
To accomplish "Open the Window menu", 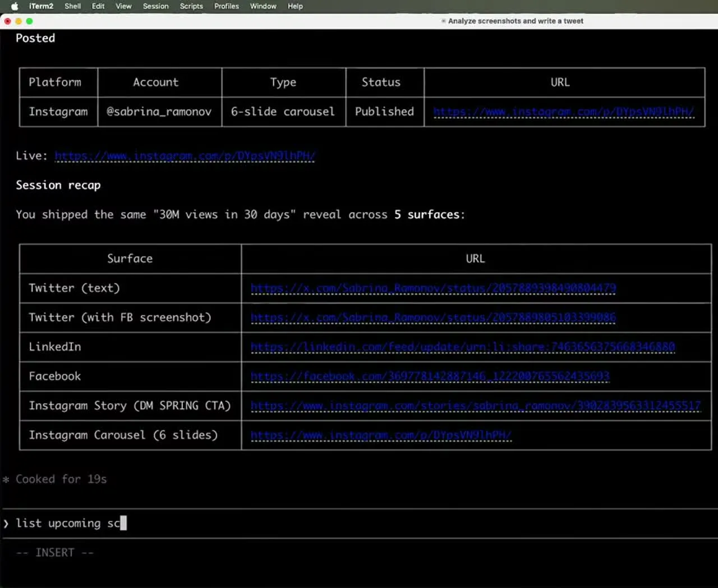I will [263, 6].
